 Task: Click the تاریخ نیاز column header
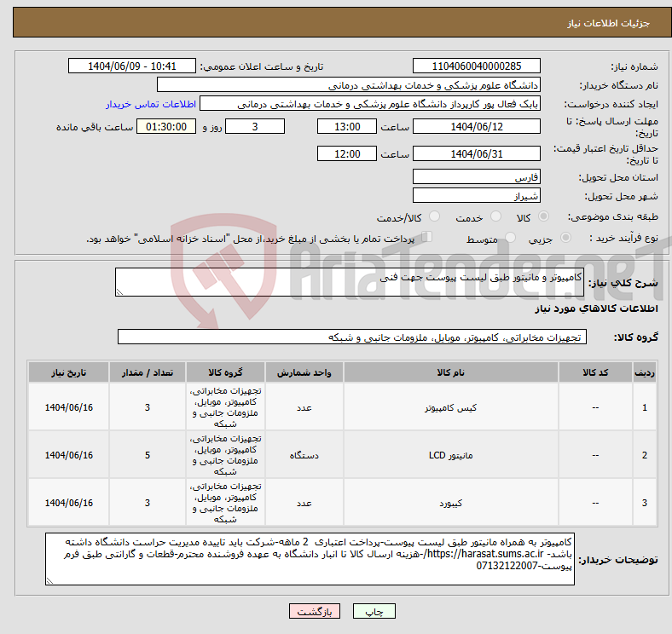pos(68,372)
